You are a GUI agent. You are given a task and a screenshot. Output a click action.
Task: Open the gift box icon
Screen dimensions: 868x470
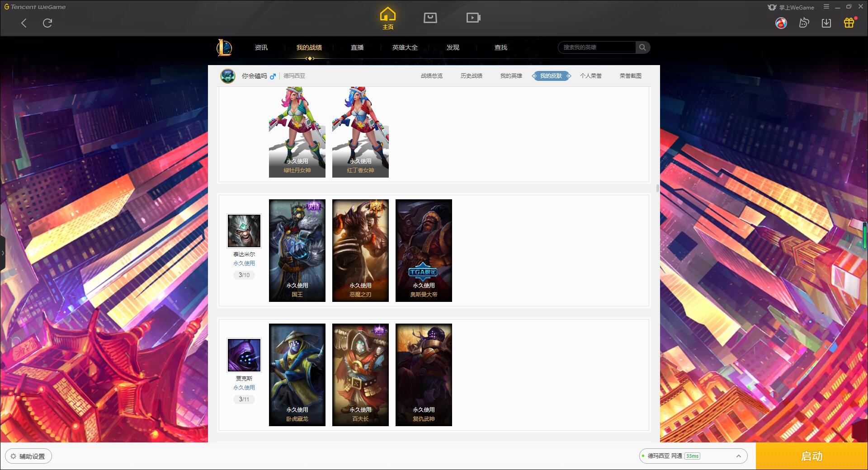[849, 23]
